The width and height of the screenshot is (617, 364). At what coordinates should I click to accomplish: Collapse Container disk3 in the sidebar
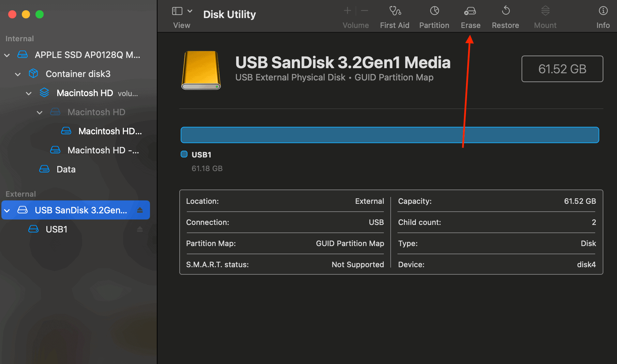(x=18, y=74)
